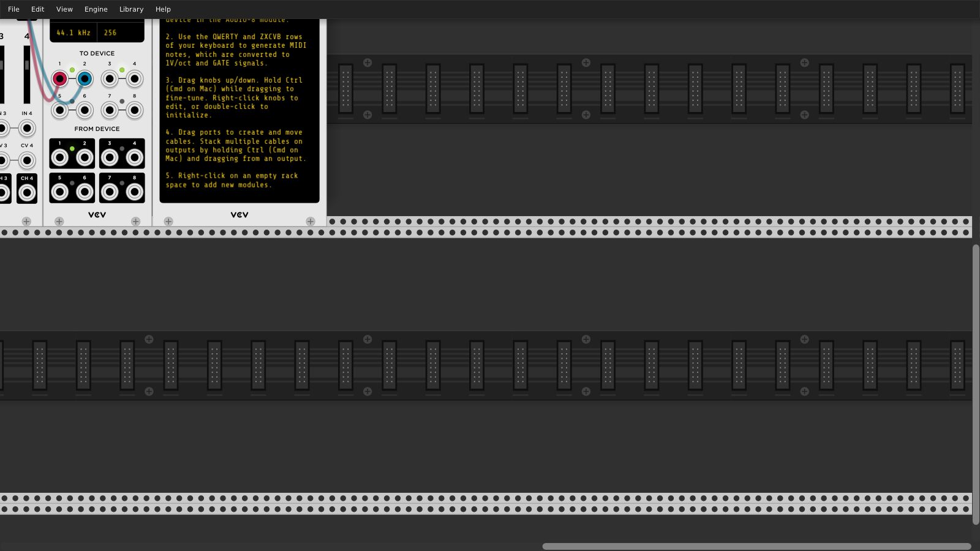
Task: Click the vertical rack scrollbar
Action: pyautogui.click(x=976, y=384)
